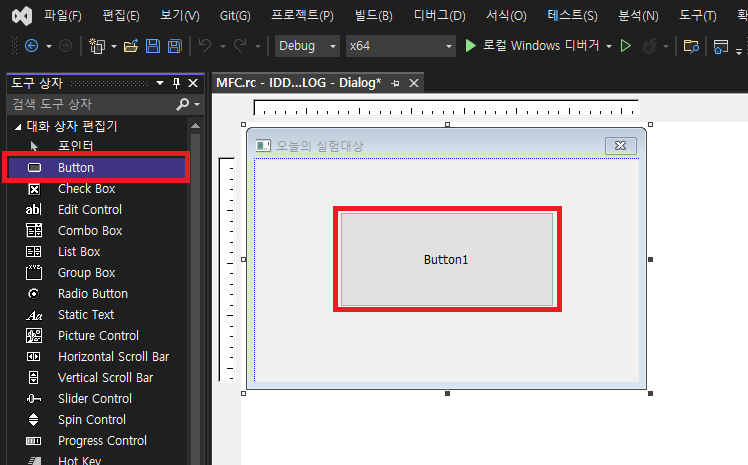Click the save file icon

pos(153,46)
